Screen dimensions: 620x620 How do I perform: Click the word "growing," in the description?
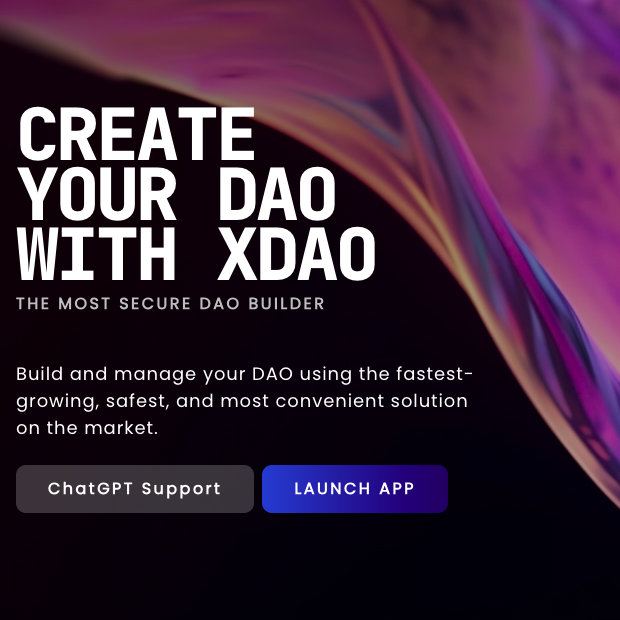coord(58,402)
